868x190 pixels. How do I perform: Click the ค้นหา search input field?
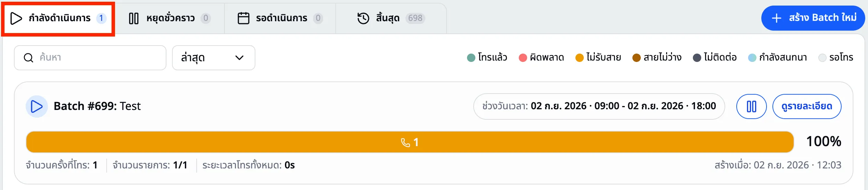(x=90, y=58)
